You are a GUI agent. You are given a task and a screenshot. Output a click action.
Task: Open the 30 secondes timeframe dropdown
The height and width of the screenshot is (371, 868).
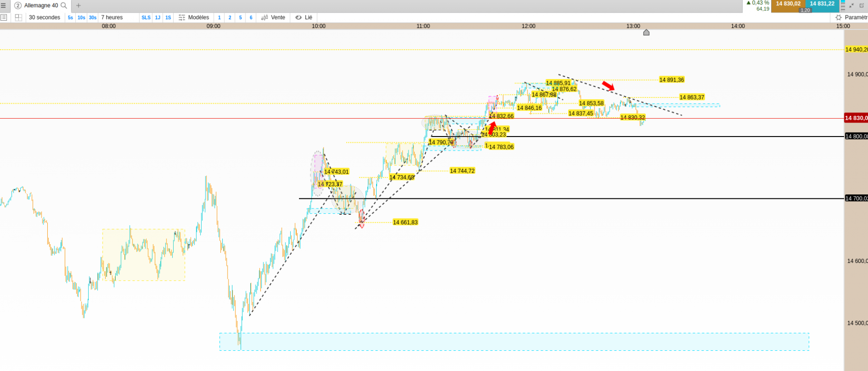(x=44, y=17)
